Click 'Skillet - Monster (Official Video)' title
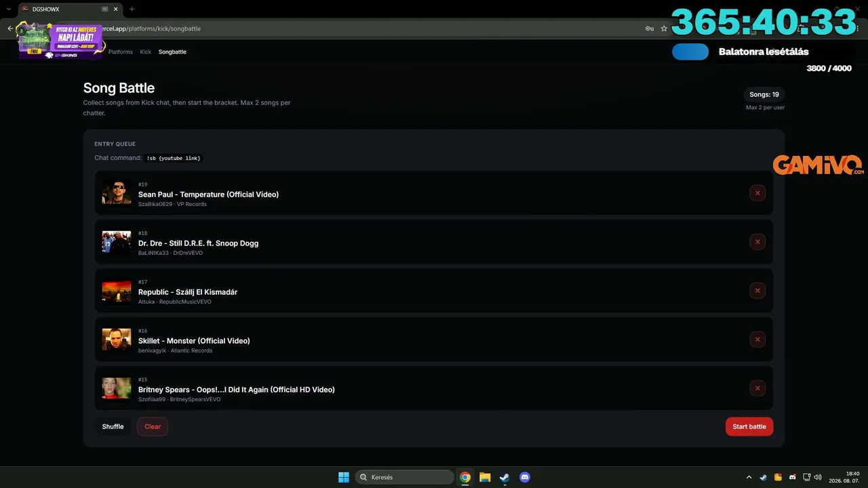The image size is (868, 488). 194,341
